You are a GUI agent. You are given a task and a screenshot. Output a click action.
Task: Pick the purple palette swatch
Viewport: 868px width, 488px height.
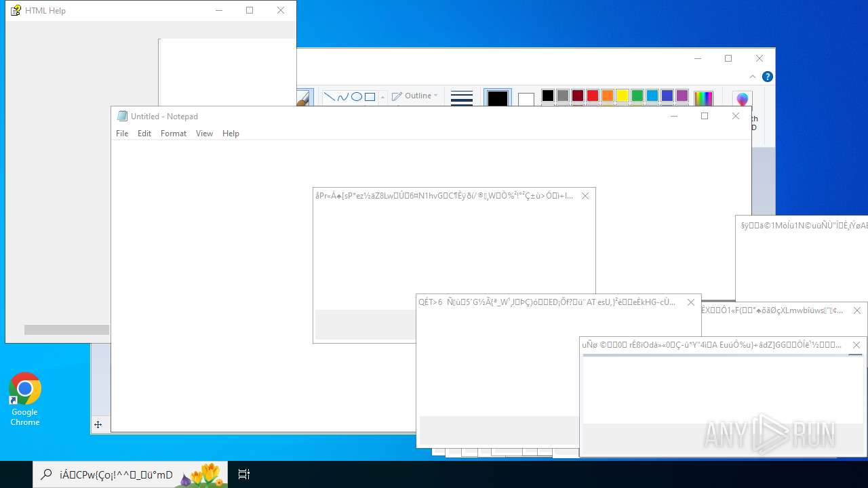click(x=682, y=96)
